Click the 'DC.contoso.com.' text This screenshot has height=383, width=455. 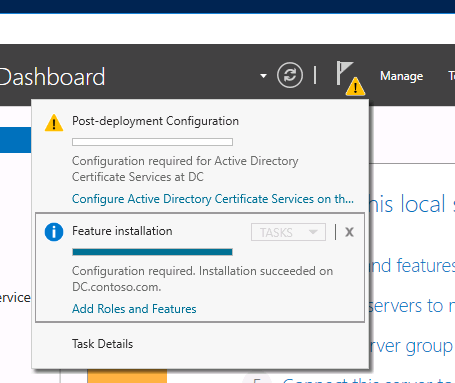[117, 287]
